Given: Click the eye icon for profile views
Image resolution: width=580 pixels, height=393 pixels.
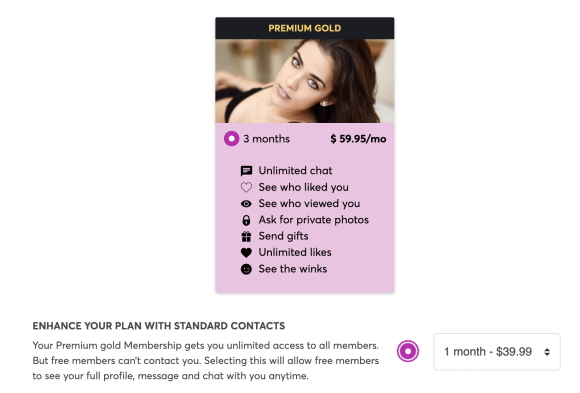Looking at the screenshot, I should point(246,204).
